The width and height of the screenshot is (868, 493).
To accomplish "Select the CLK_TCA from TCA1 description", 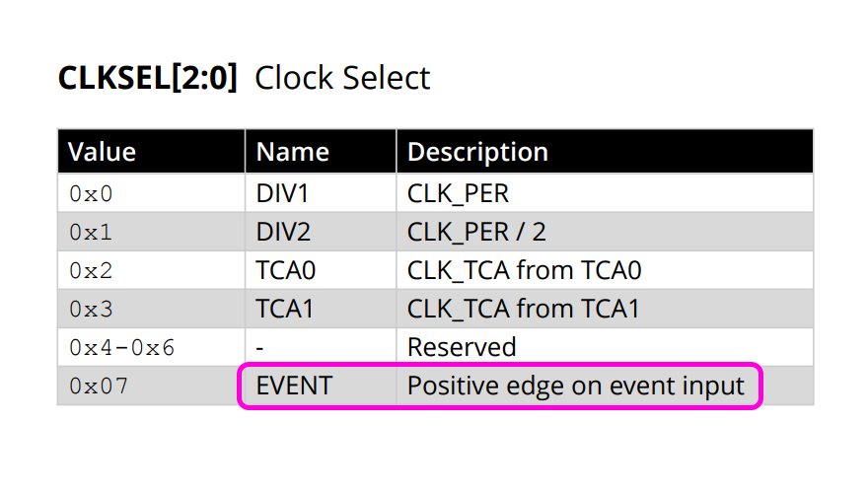I will pyautogui.click(x=524, y=309).
